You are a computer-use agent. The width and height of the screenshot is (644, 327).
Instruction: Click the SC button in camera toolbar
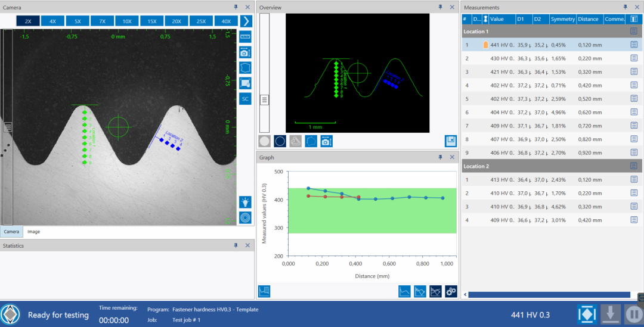[245, 98]
